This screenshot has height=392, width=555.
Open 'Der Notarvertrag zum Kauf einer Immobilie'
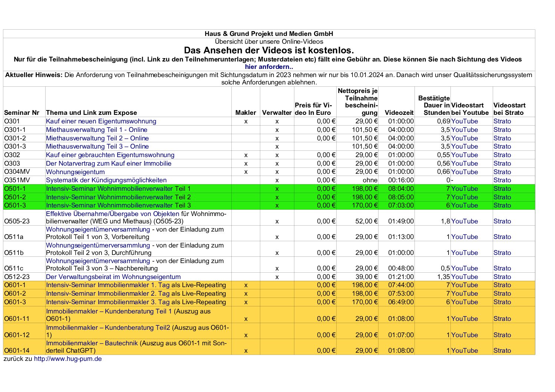pyautogui.click(x=109, y=163)
